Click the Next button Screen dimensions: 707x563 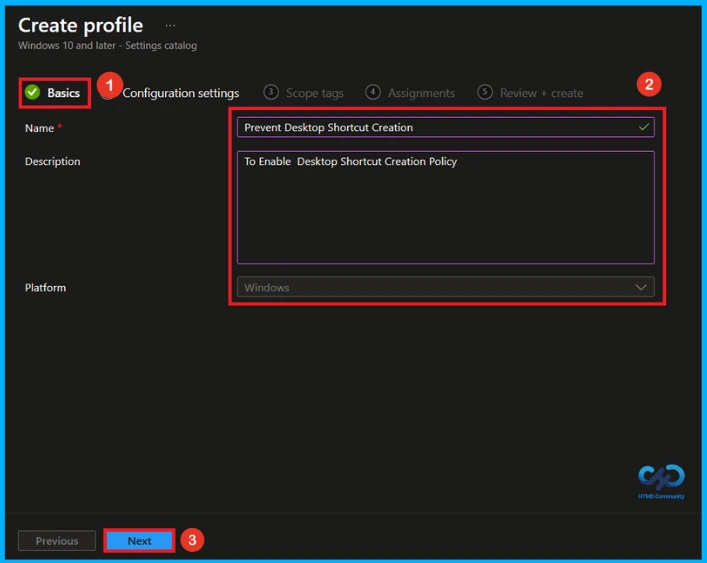click(x=139, y=540)
